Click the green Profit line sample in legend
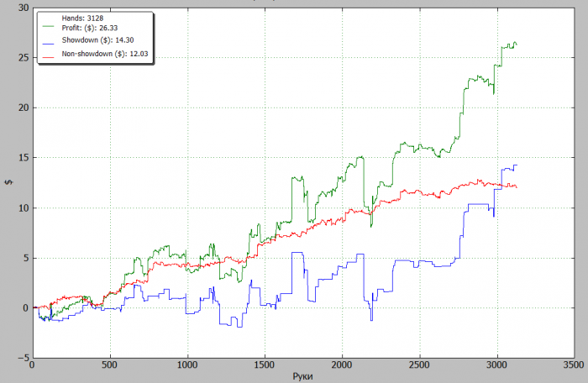 (48, 26)
